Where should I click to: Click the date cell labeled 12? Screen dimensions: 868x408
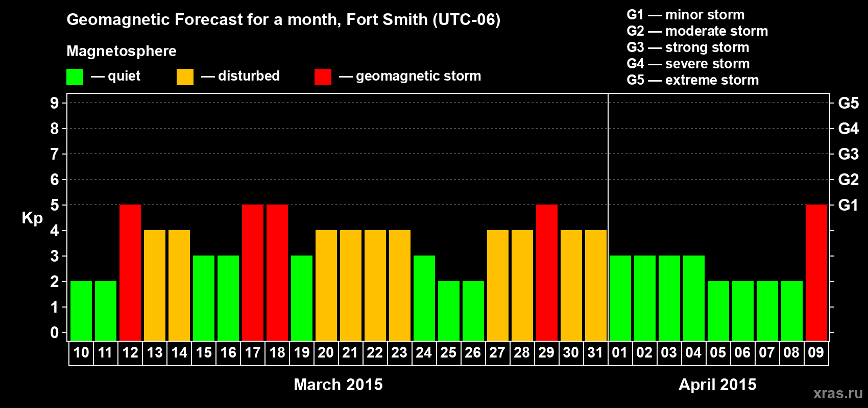[130, 353]
